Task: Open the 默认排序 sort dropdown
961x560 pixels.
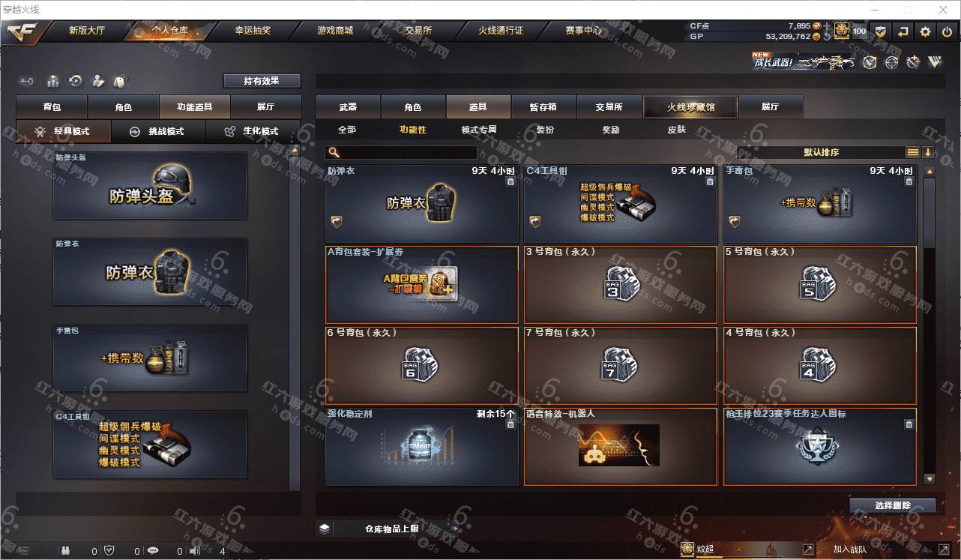Action: coord(821,152)
